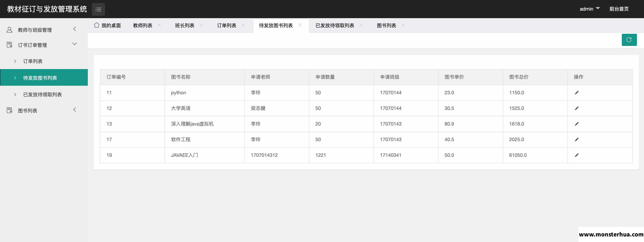Close the 班长列表 tab

pyautogui.click(x=201, y=25)
